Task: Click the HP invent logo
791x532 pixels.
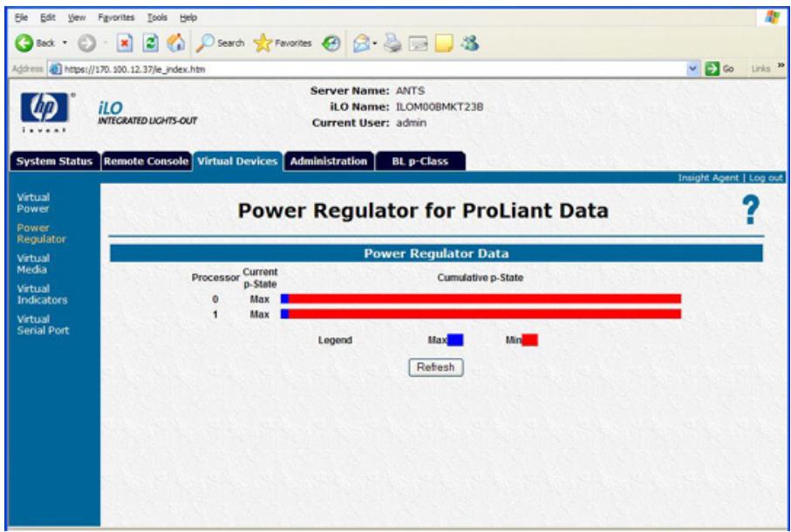Action: tap(44, 112)
